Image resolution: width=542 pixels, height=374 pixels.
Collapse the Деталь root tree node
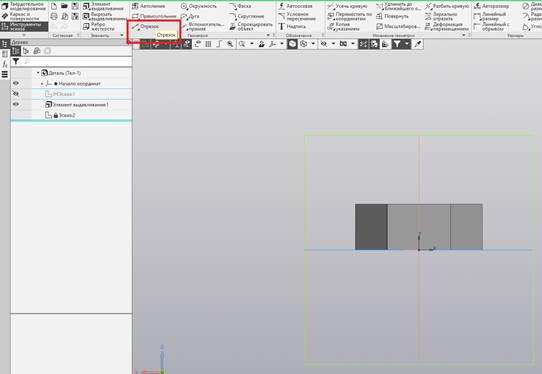[x=38, y=73]
